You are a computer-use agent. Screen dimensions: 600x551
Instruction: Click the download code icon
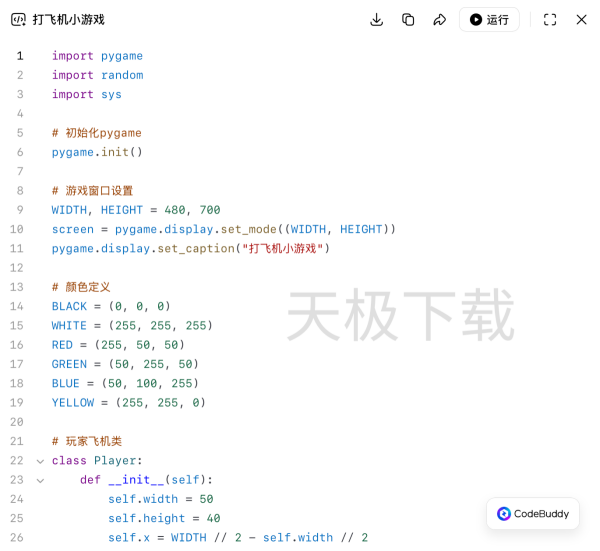point(377,20)
